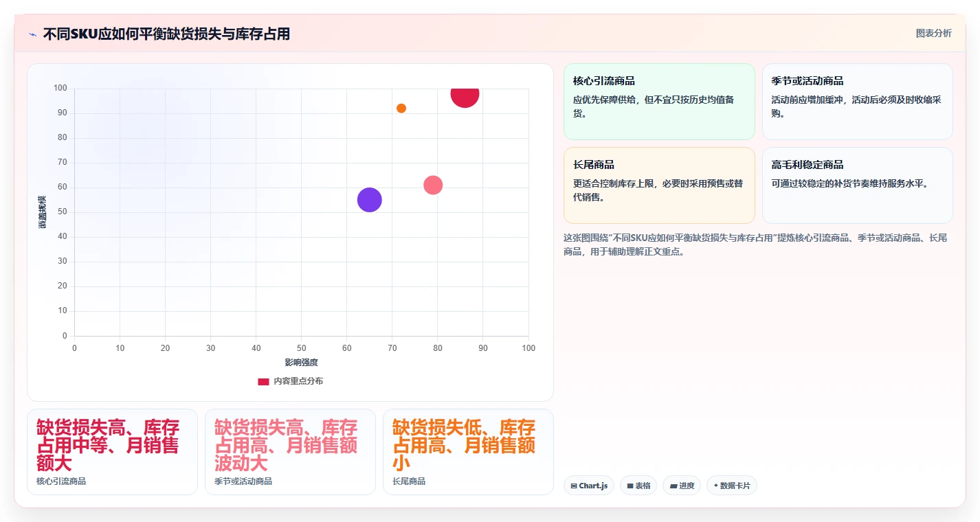Open the 高毛利稳定商品 info card

tap(857, 185)
